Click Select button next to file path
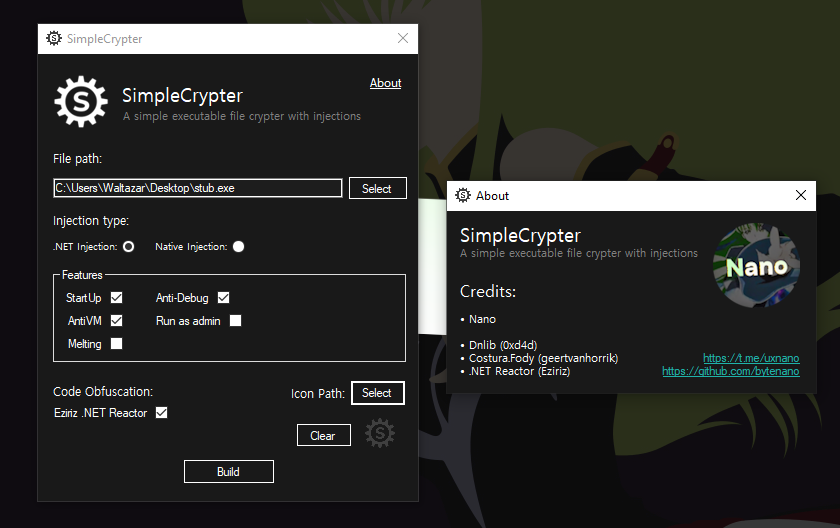Screen dimensions: 840x528 (378, 188)
